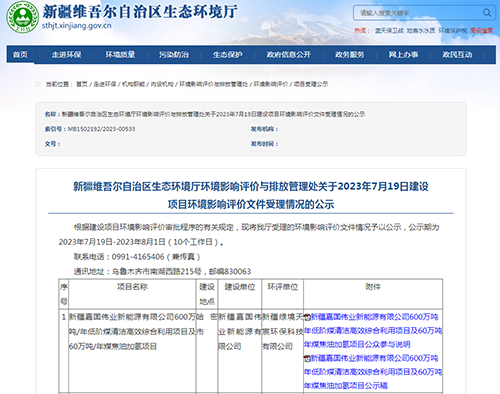Image resolution: width=500 pixels, height=394 pixels.
Task: Go to 内设机构 in the breadcrumb
Action: click(x=162, y=84)
